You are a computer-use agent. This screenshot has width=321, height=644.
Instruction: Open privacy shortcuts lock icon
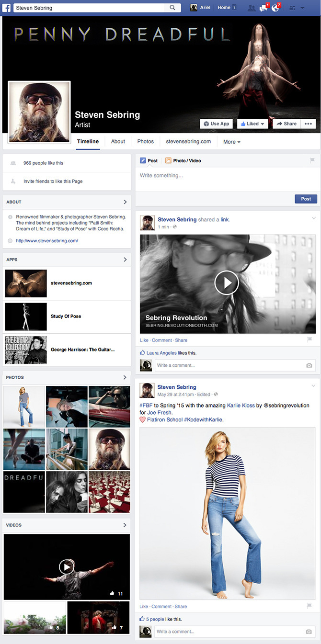pos(291,8)
